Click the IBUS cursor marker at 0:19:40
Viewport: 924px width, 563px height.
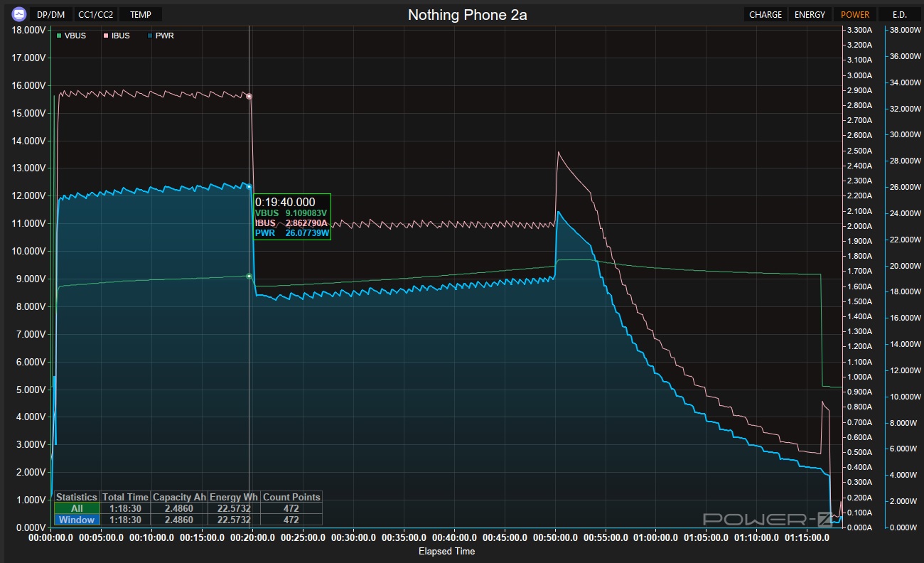coord(249,96)
